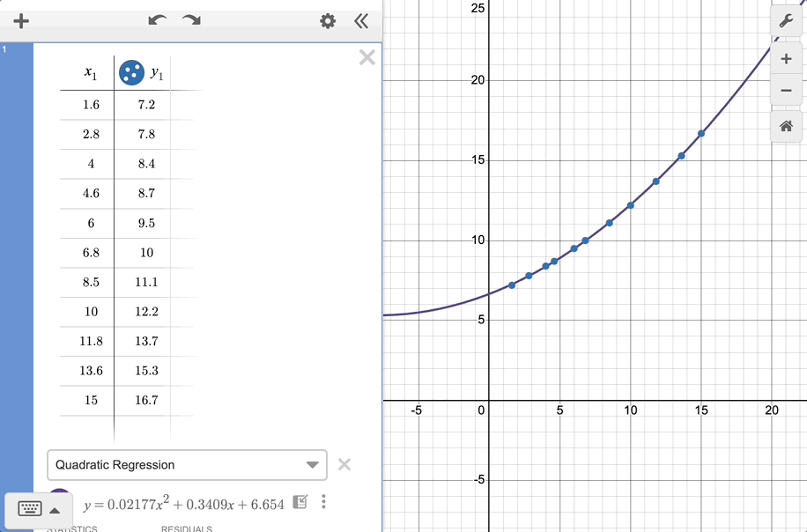807x532 pixels.
Task: Open the gear settings to edit list
Action: [x=328, y=21]
